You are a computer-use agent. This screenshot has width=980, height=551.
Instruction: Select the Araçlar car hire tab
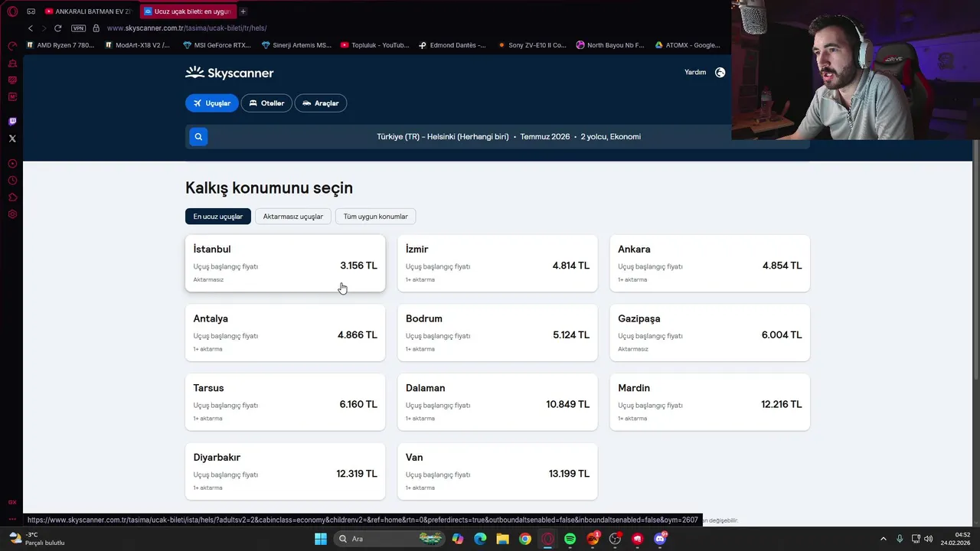point(321,103)
